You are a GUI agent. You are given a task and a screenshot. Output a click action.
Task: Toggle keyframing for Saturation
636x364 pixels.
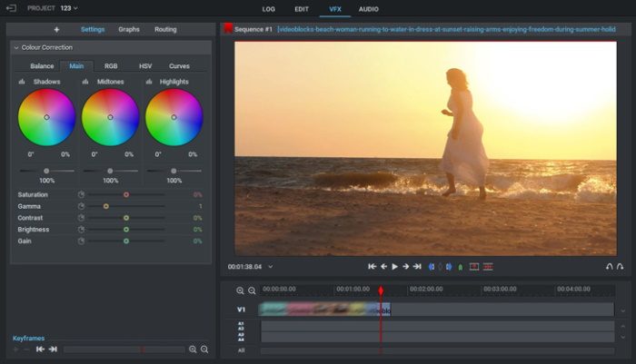click(81, 194)
